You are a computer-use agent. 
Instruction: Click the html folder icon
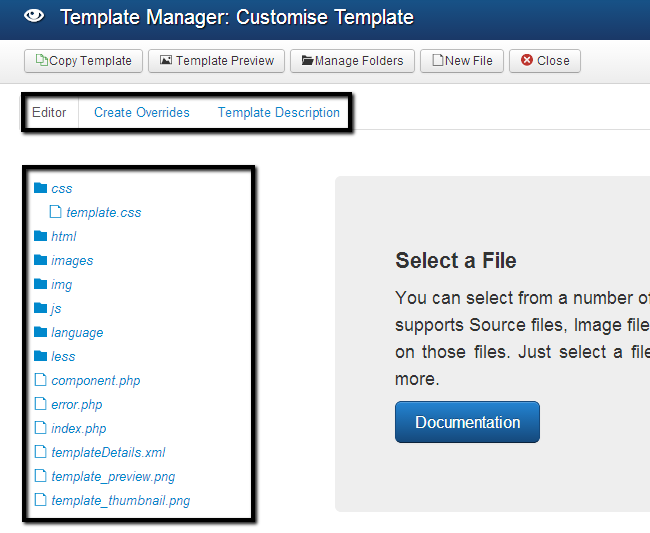[40, 236]
